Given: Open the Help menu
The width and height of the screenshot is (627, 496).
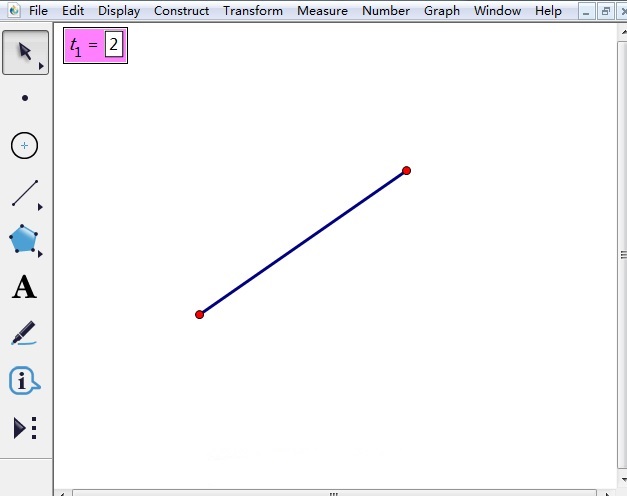Looking at the screenshot, I should [x=548, y=11].
